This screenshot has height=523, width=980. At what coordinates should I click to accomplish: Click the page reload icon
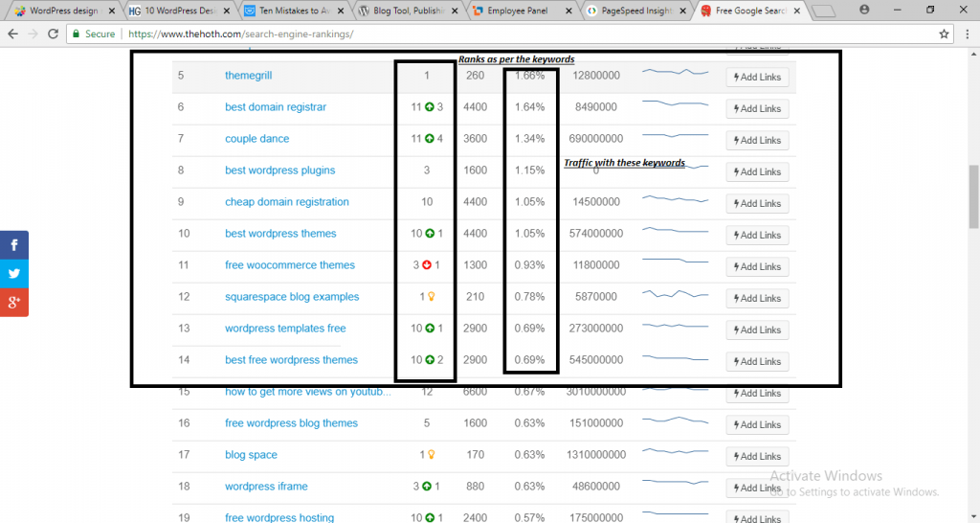tap(55, 34)
